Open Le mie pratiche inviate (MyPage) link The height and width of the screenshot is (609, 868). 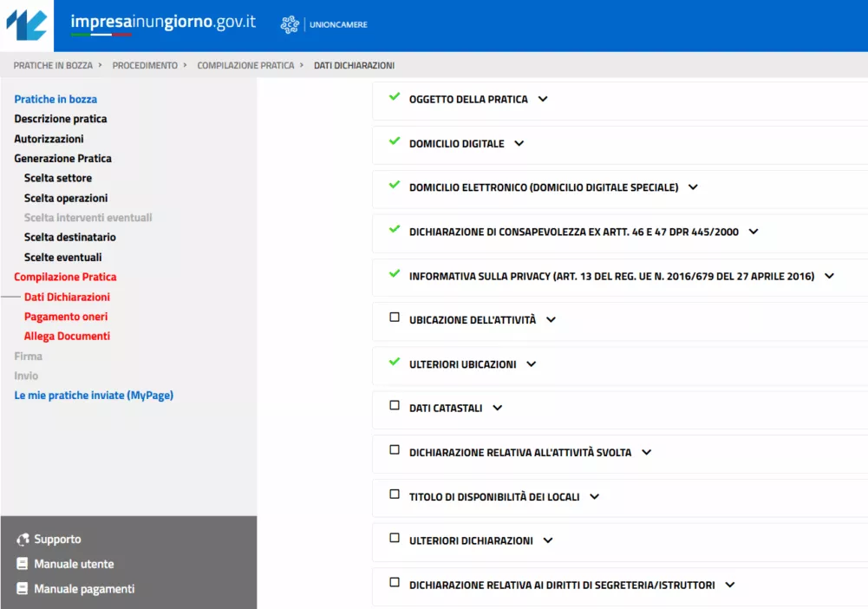pos(94,396)
